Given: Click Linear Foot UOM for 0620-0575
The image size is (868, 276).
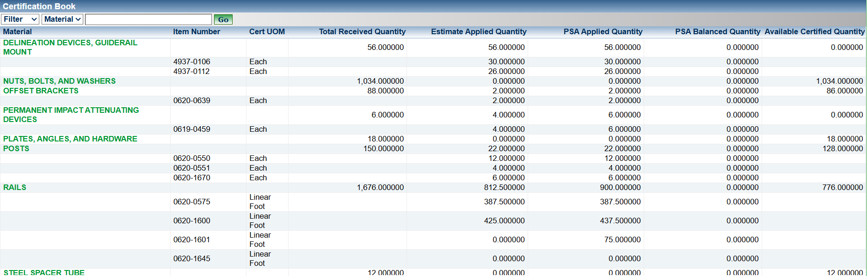Looking at the screenshot, I should 260,202.
